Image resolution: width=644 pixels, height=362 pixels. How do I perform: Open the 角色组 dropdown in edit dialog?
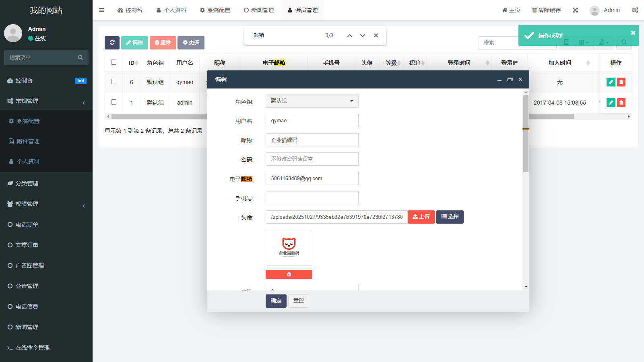point(312,101)
